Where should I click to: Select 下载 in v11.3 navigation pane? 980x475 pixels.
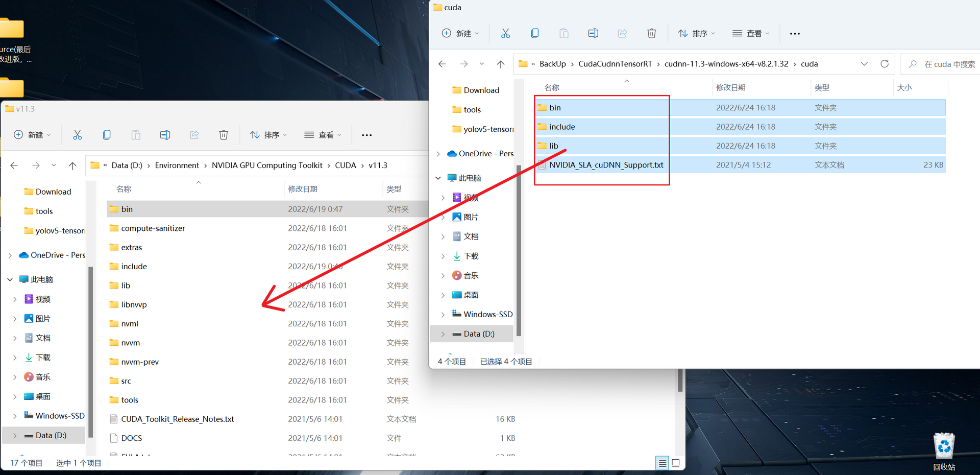[38, 358]
